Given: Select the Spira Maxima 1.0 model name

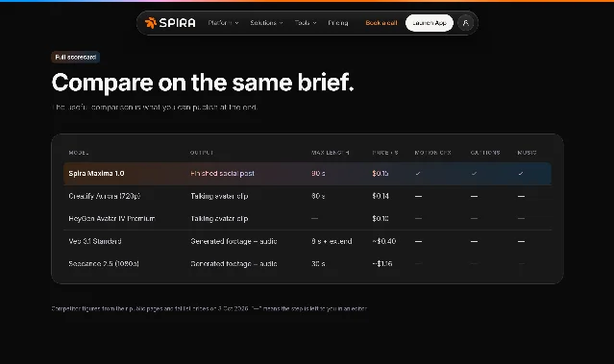Looking at the screenshot, I should coord(96,174).
